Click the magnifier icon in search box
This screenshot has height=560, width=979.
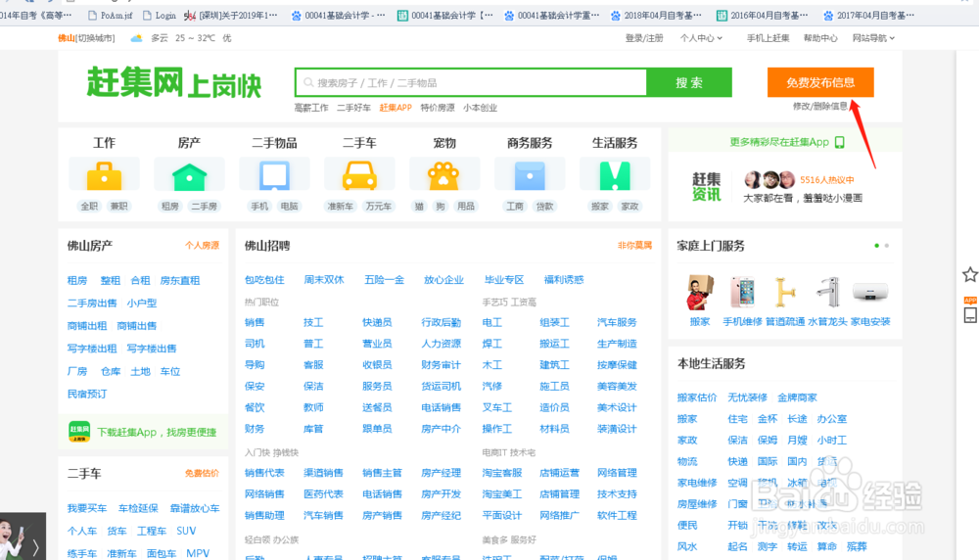click(x=308, y=82)
